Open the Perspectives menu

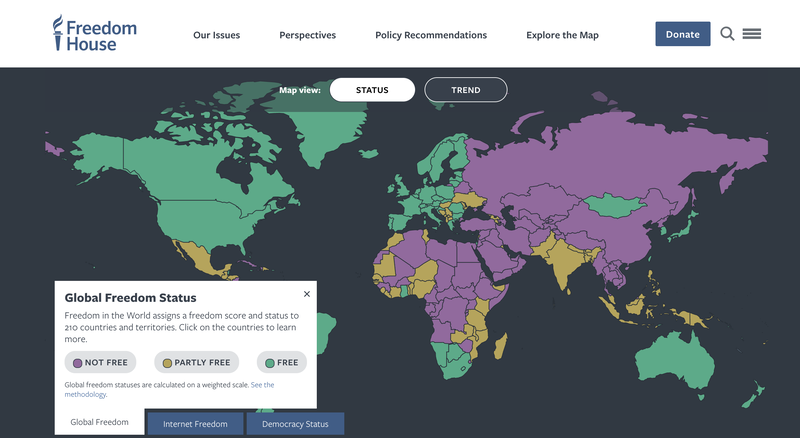point(308,35)
